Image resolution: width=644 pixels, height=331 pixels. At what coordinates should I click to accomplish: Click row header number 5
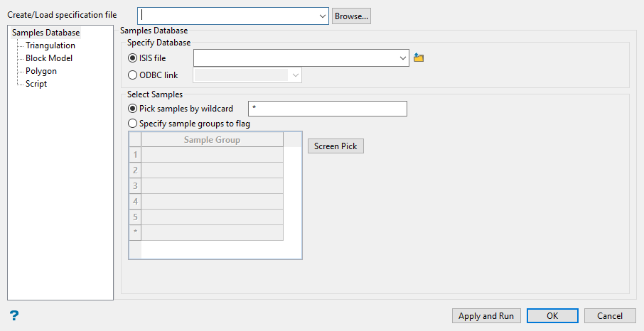coord(135,217)
